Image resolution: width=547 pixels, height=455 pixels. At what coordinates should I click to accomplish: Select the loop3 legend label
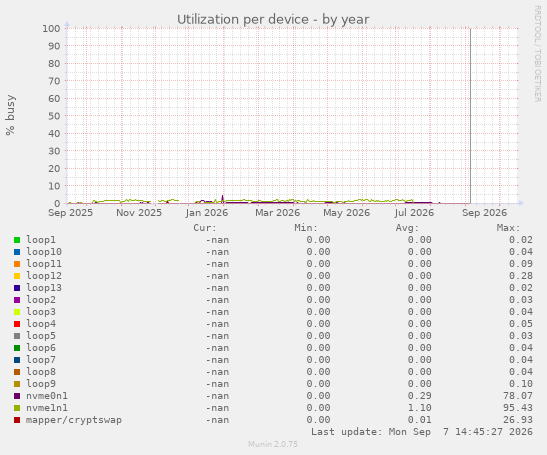pyautogui.click(x=41, y=312)
